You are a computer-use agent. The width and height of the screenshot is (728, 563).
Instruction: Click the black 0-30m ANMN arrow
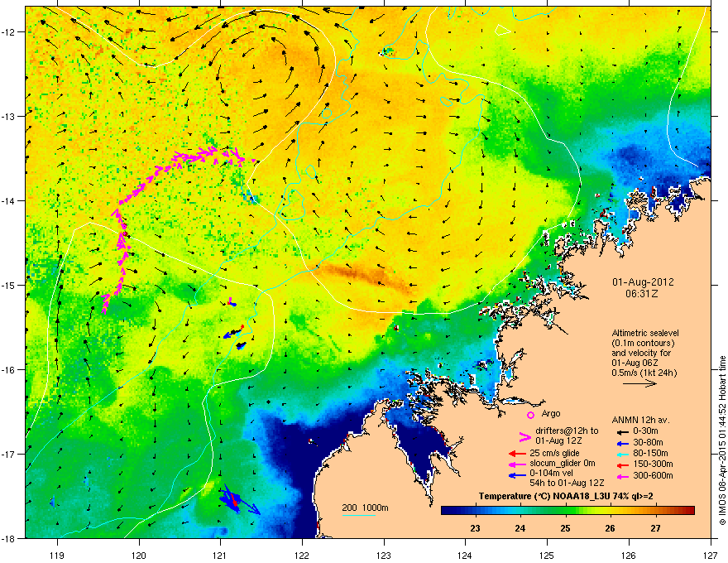click(621, 432)
